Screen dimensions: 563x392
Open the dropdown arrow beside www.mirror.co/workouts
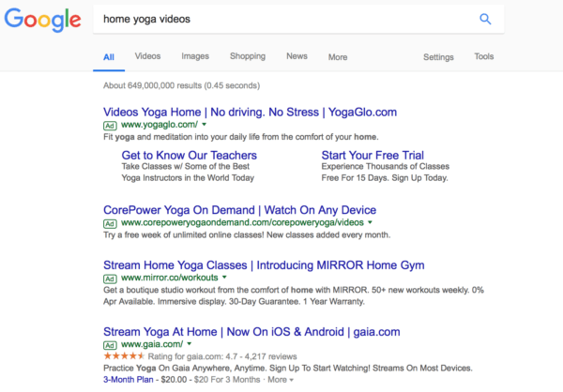click(224, 278)
